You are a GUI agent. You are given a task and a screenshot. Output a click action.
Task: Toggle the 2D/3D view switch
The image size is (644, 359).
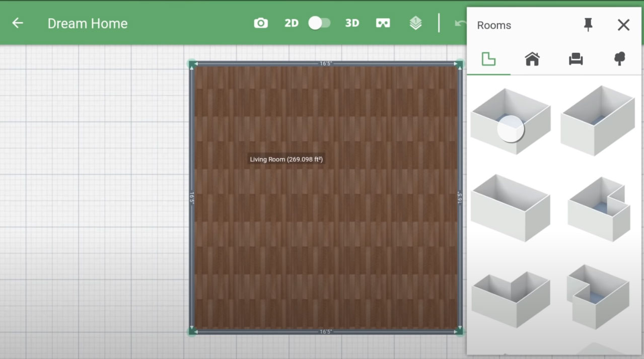(x=319, y=23)
